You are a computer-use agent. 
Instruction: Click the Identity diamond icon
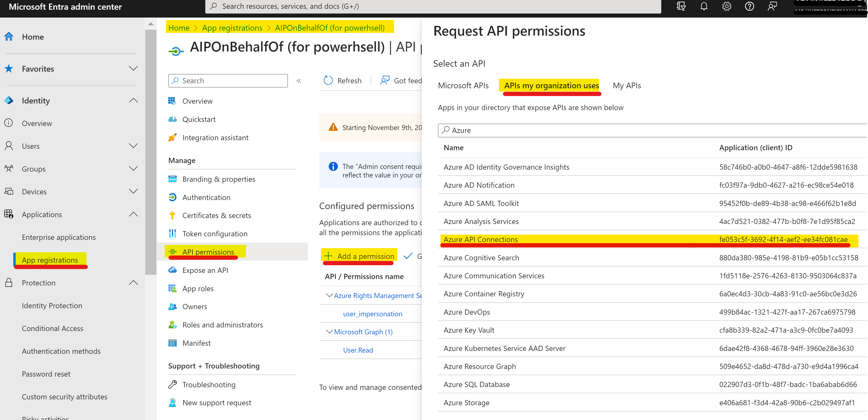9,100
